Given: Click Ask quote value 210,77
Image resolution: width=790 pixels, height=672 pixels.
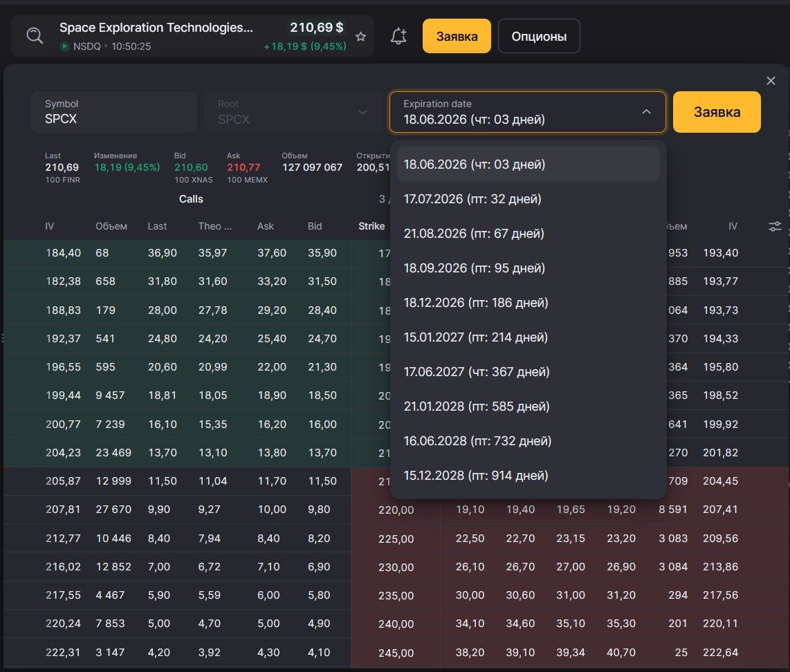Looking at the screenshot, I should pyautogui.click(x=244, y=167).
